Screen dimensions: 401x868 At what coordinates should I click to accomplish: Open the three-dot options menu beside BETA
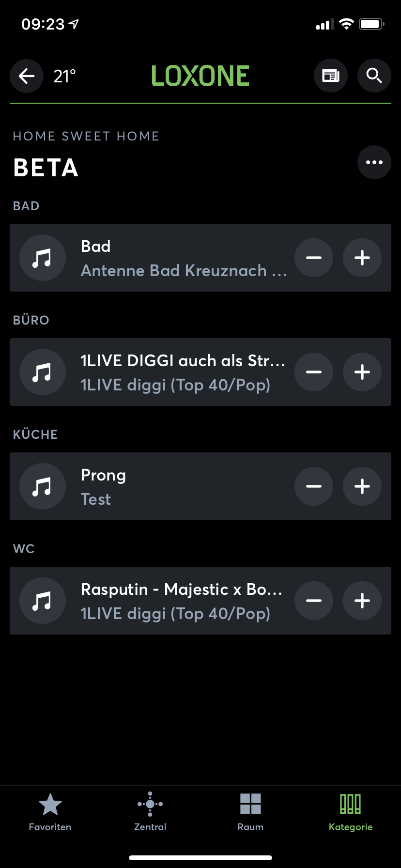point(374,162)
